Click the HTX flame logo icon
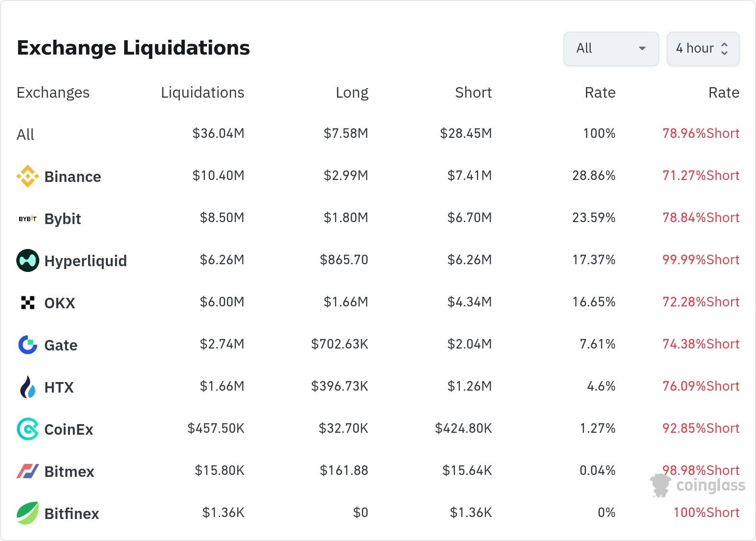 click(28, 387)
